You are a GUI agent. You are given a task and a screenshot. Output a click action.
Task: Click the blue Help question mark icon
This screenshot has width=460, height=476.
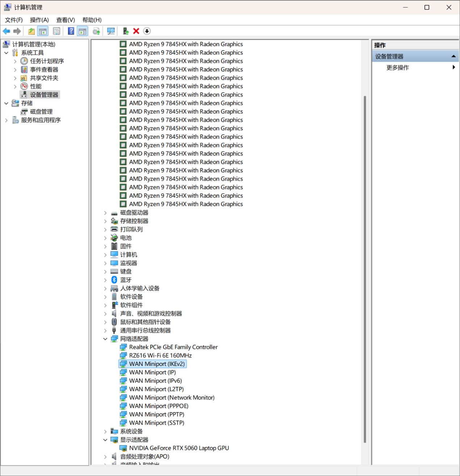(x=71, y=31)
